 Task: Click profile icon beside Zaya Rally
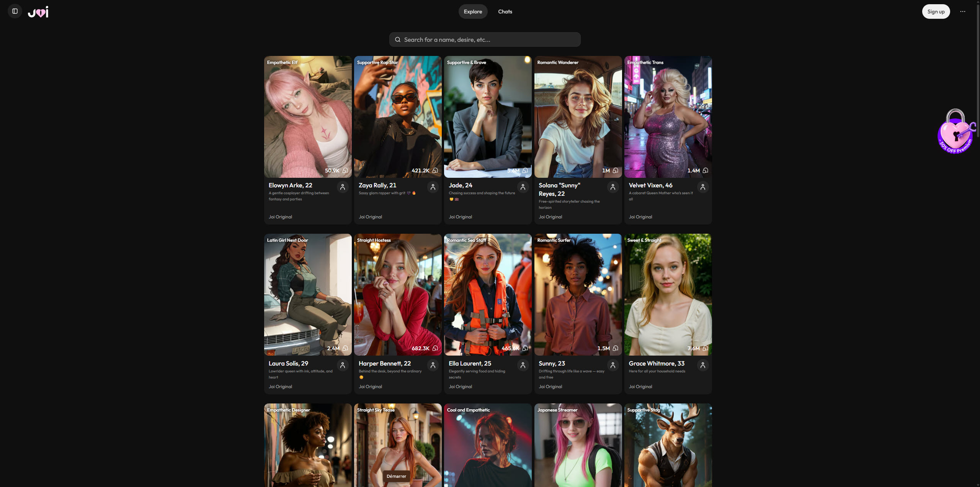click(x=433, y=187)
